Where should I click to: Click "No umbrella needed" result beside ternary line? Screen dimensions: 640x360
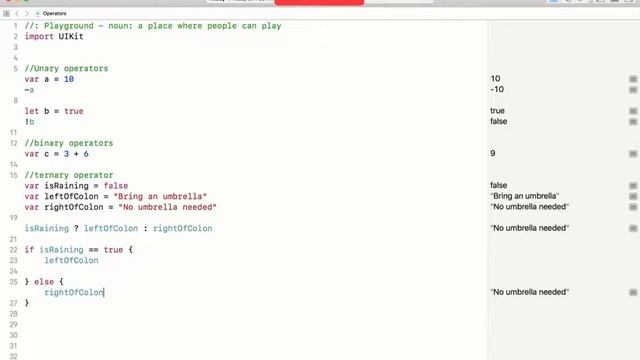pos(529,228)
